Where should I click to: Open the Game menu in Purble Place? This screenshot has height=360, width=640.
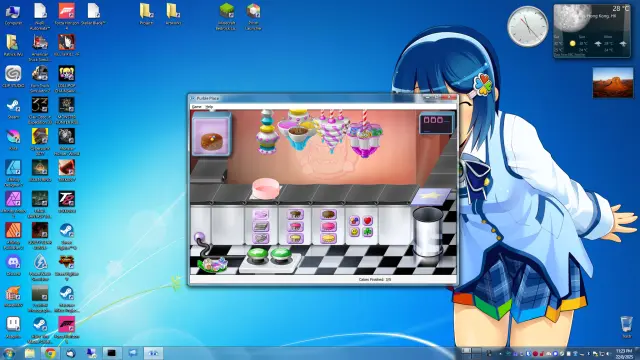point(197,107)
